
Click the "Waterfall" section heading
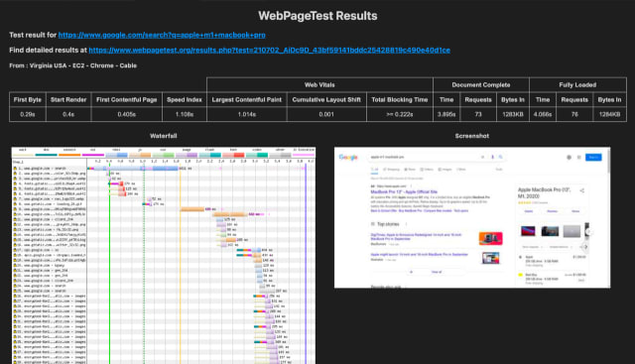[x=163, y=136]
